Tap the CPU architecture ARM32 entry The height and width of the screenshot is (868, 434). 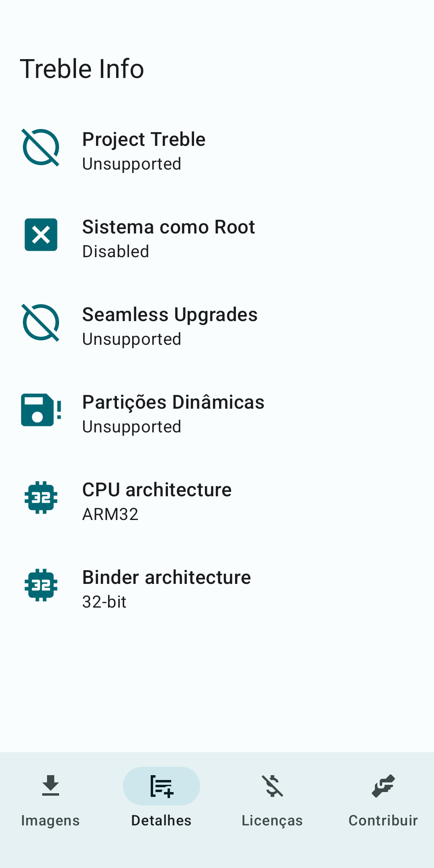(217, 502)
